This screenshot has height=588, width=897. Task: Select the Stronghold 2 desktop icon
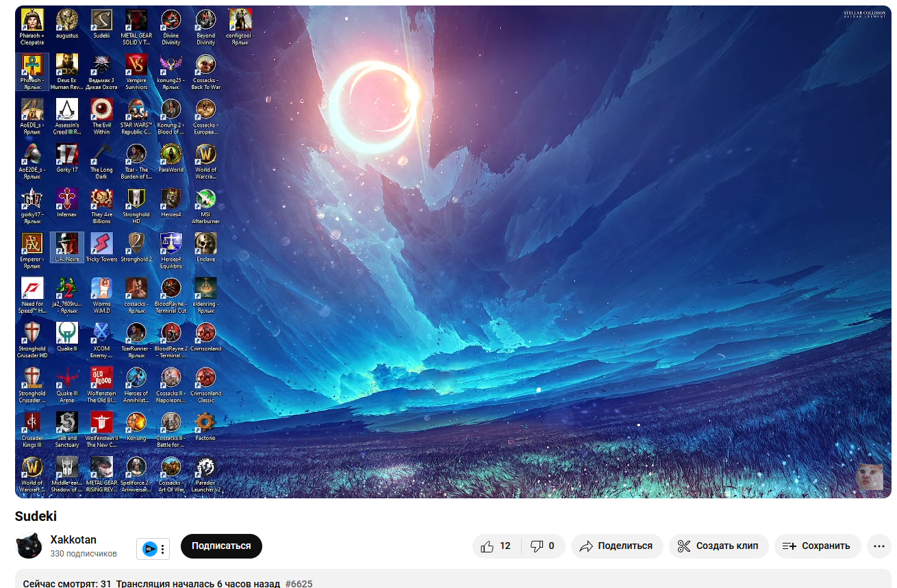(136, 247)
